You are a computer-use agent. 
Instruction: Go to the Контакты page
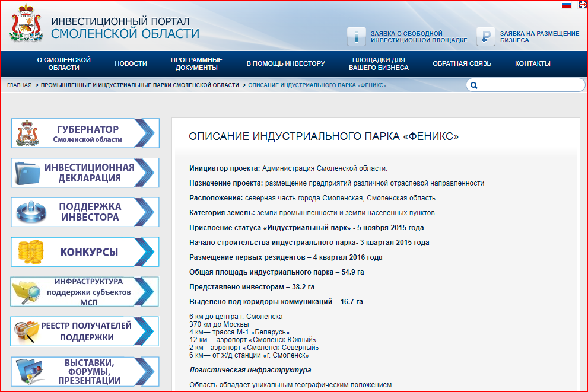[532, 64]
